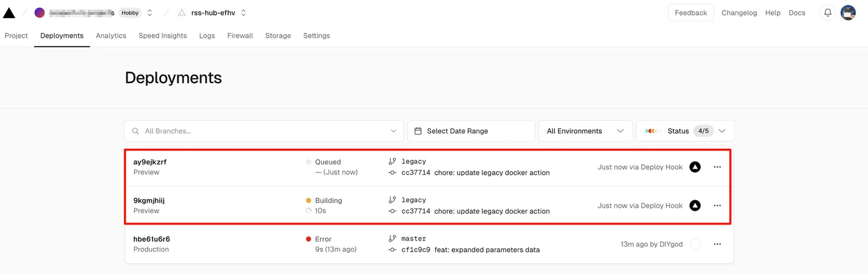The image size is (868, 274).
Task: Click the Feedback button
Action: click(x=691, y=12)
